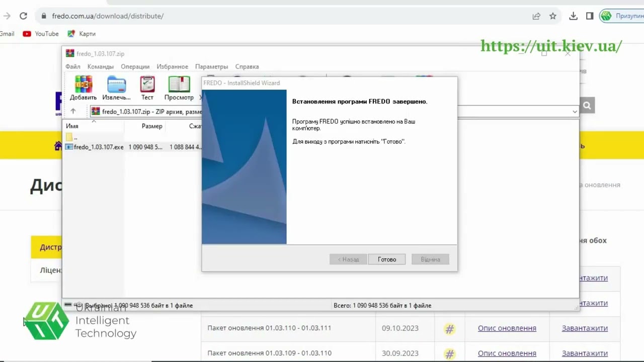Click the Добавить toolbar icon in WinRAR

[x=83, y=88]
